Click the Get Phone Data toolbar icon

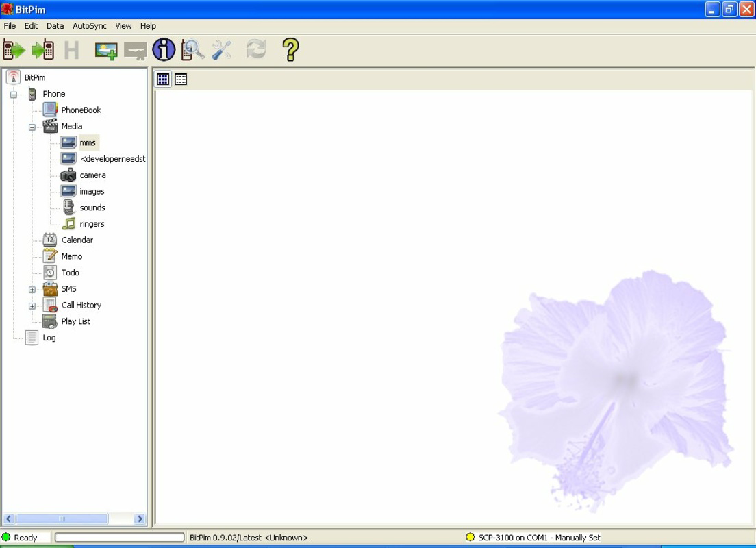[x=14, y=50]
